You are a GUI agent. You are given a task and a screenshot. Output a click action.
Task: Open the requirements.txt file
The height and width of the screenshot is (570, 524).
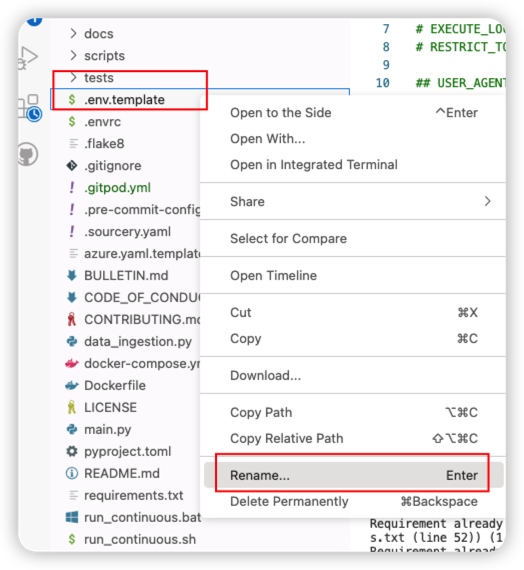134,495
